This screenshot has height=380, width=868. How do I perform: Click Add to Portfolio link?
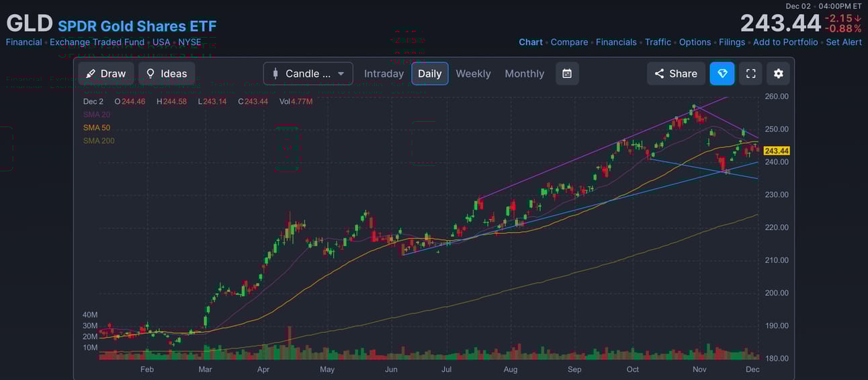tap(785, 42)
